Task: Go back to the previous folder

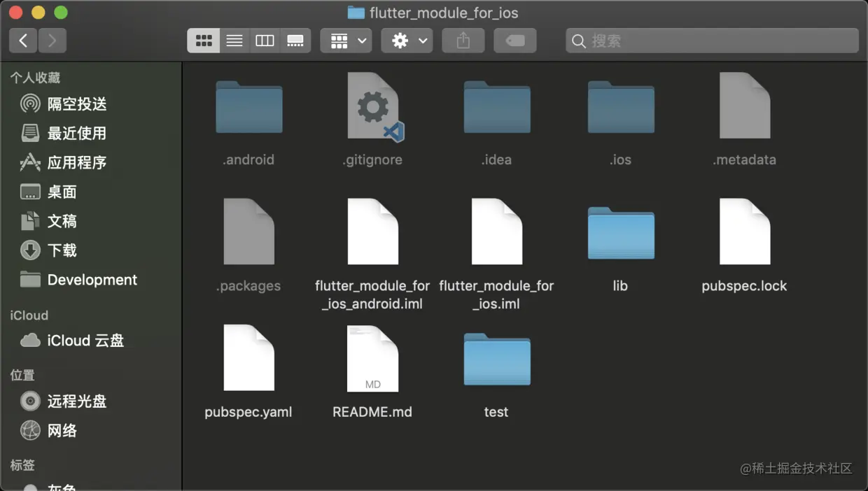Action: [23, 41]
